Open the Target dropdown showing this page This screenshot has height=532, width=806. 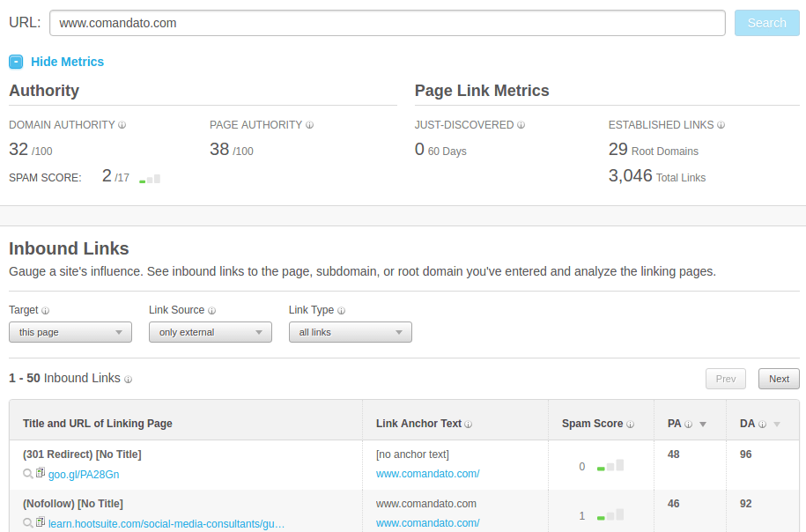point(70,332)
